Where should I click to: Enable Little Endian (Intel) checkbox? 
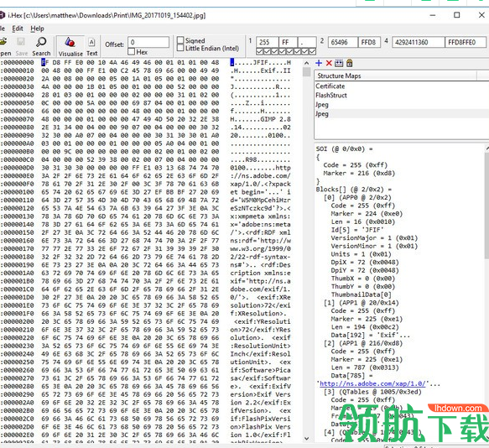180,48
